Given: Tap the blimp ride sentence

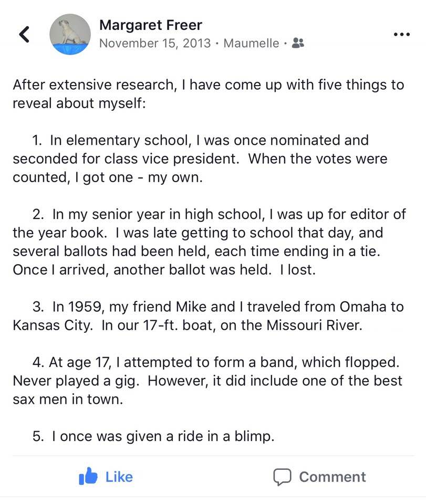Looking at the screenshot, I should [x=153, y=436].
